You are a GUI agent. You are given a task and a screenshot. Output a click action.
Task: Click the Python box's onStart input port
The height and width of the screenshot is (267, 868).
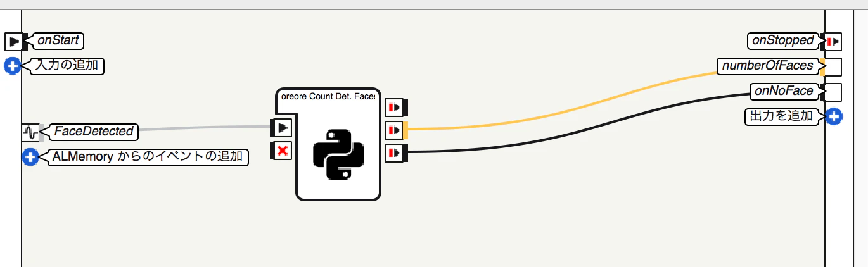(281, 128)
